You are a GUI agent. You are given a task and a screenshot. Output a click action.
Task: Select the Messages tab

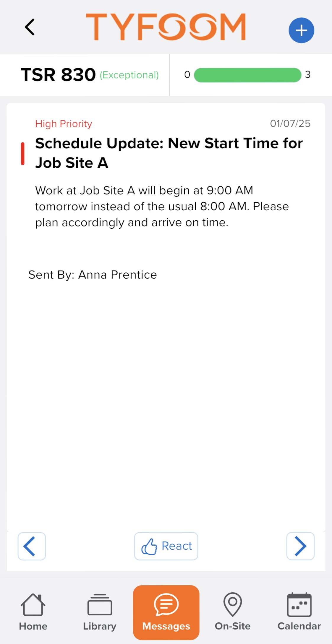coord(166,612)
